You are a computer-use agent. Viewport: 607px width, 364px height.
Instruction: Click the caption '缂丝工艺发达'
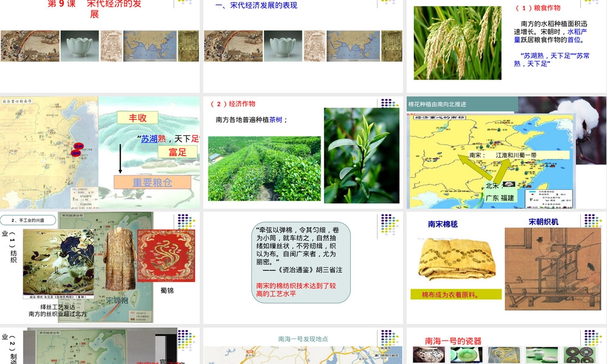tap(58, 307)
